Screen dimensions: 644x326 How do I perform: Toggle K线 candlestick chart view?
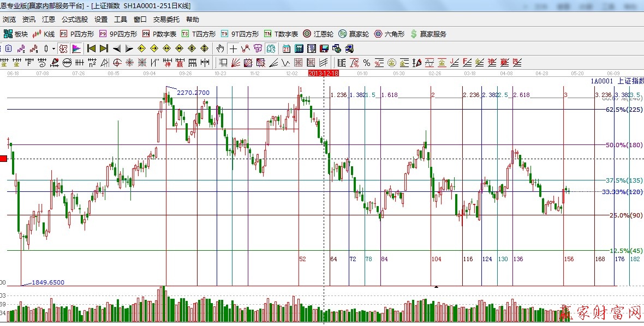44,34
